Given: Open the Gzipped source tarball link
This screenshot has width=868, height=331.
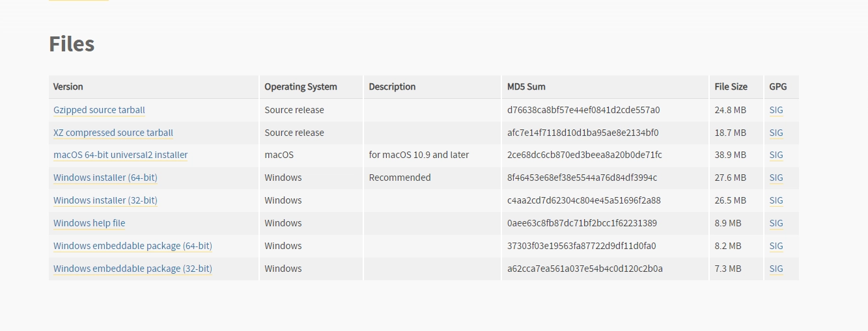Looking at the screenshot, I should (99, 110).
